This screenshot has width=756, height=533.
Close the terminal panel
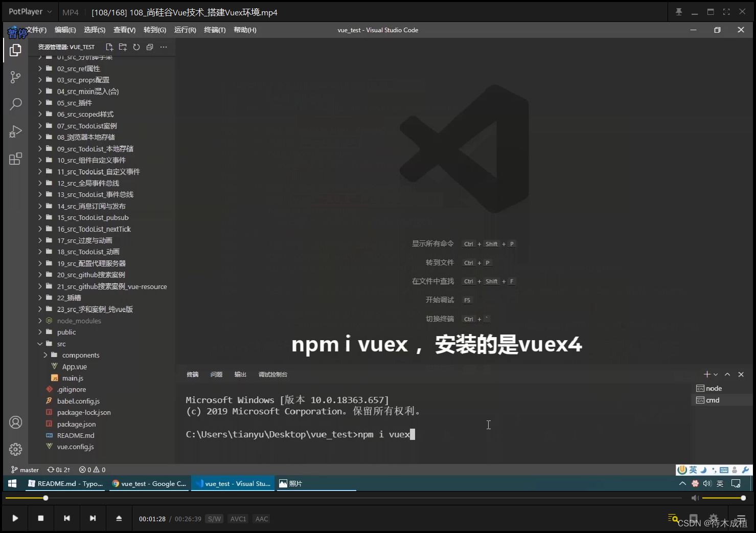(x=741, y=374)
